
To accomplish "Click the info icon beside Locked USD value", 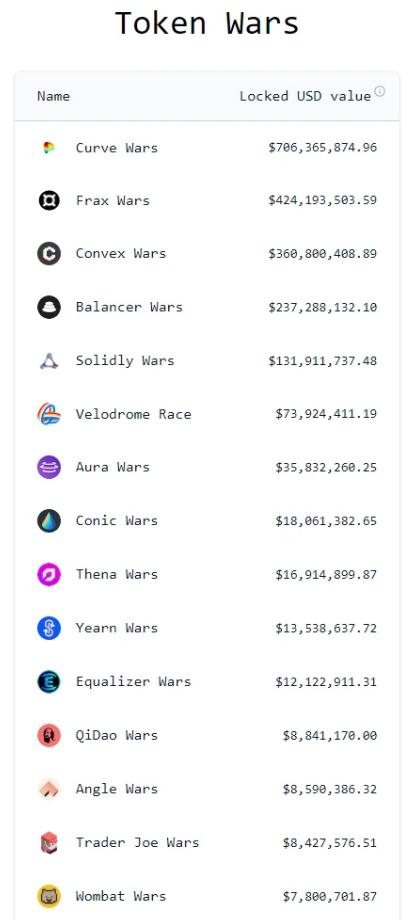I will 380,91.
